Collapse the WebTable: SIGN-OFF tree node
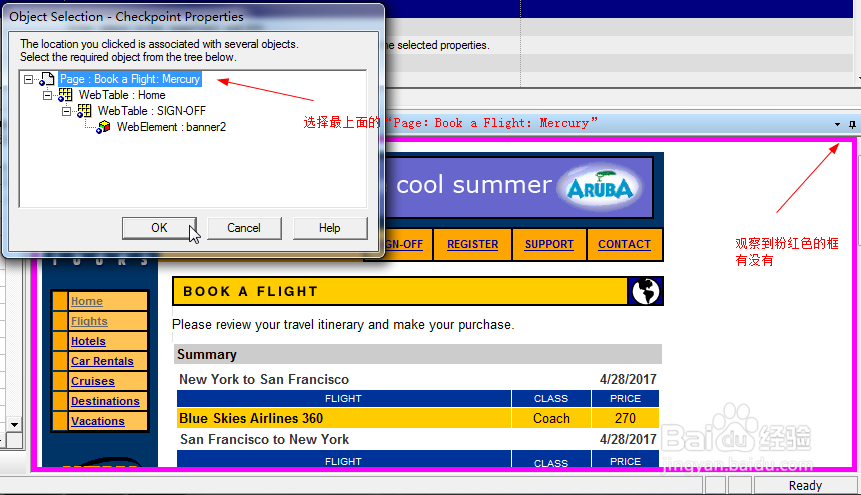This screenshot has height=495, width=861. click(66, 112)
